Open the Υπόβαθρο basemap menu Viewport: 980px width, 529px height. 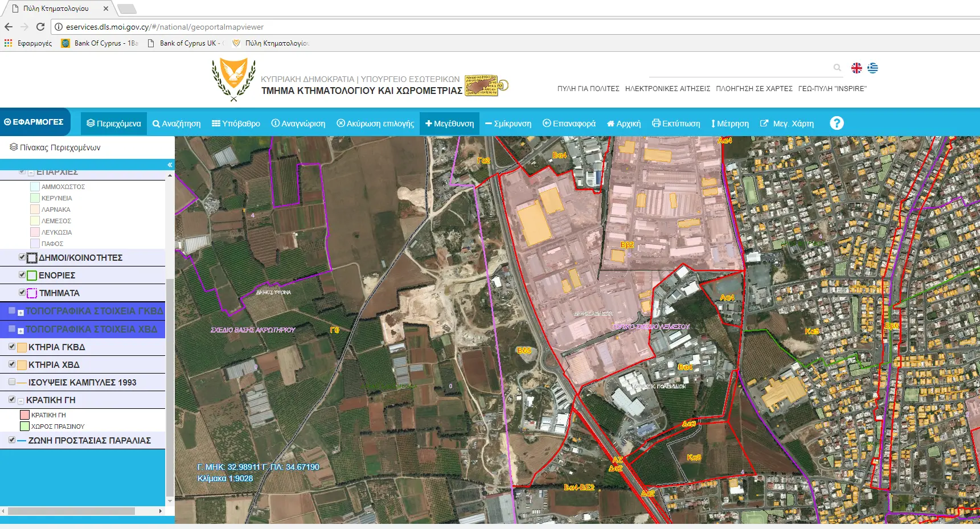(x=236, y=124)
